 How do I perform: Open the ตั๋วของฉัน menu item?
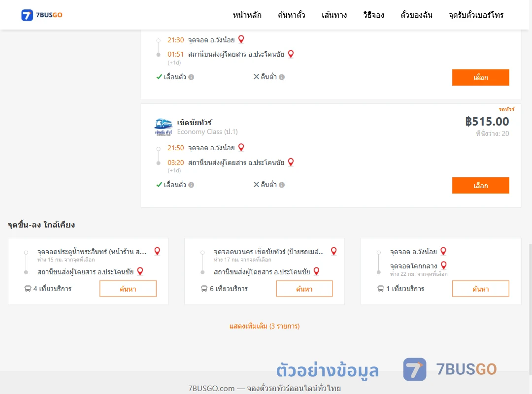click(416, 15)
